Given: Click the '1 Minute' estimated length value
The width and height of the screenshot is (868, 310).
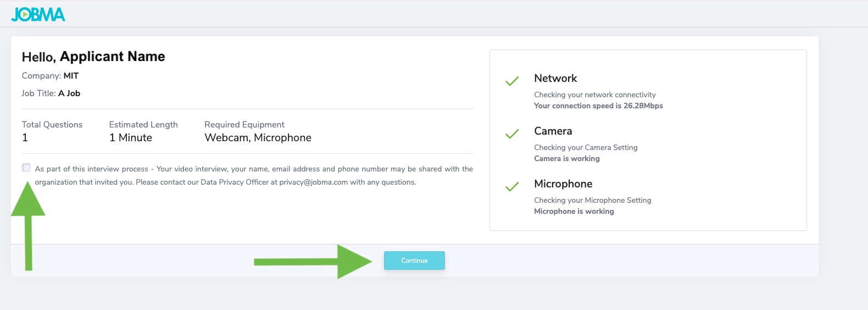Looking at the screenshot, I should [131, 137].
